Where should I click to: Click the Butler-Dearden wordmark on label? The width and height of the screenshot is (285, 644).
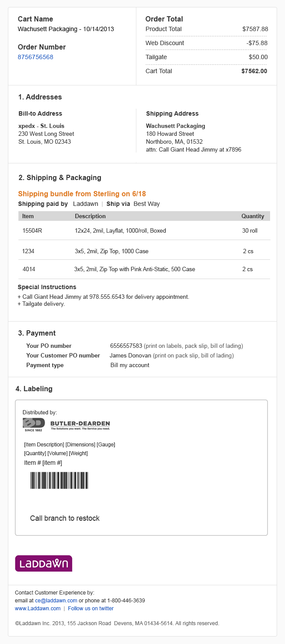pos(80,425)
